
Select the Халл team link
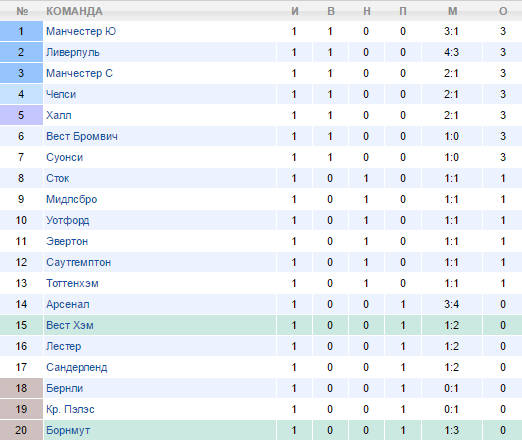coord(59,115)
